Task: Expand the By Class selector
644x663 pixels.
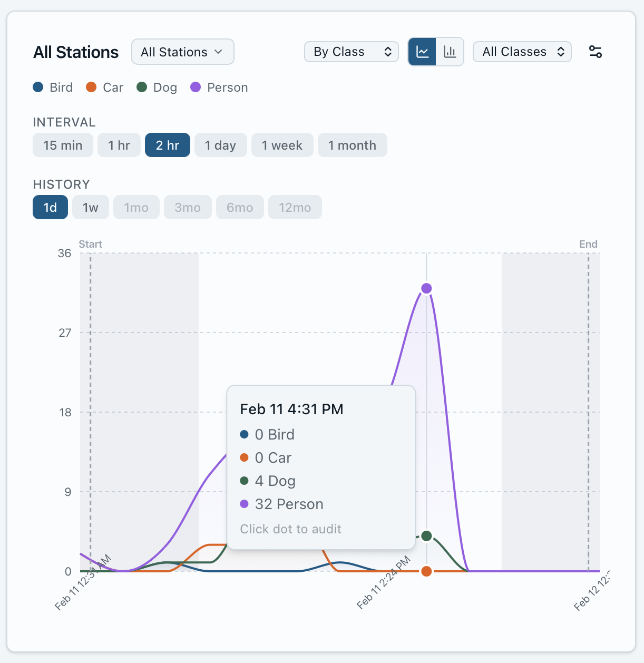Action: click(x=352, y=52)
